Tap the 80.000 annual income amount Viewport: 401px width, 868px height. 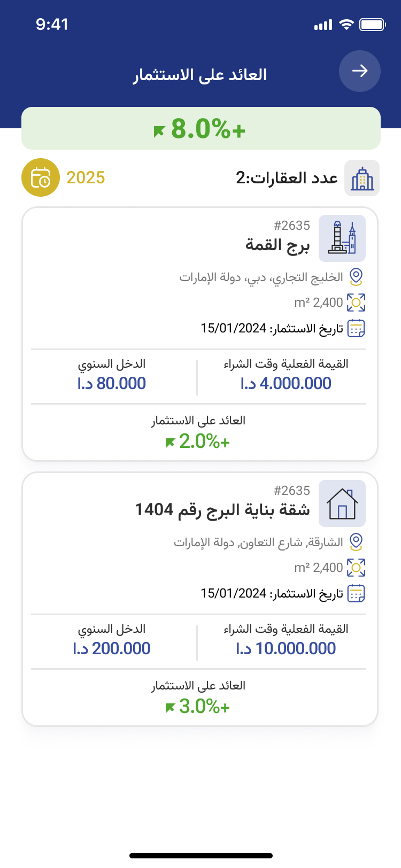[112, 383]
